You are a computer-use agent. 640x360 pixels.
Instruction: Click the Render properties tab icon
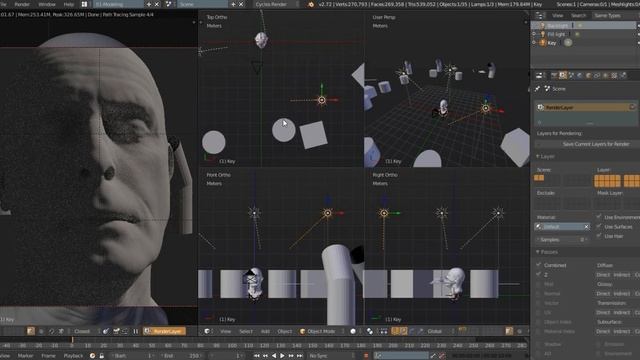[554, 76]
